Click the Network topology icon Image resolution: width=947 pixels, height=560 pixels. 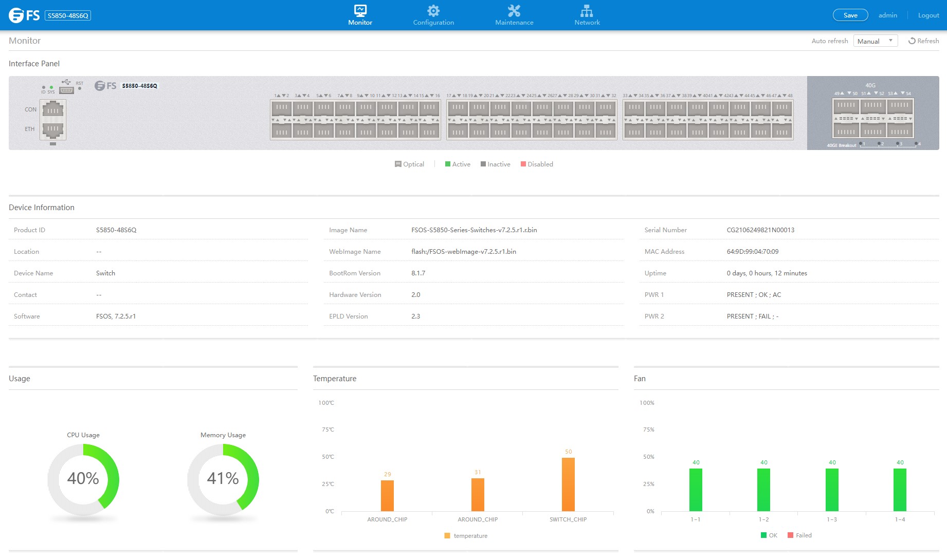(x=587, y=10)
